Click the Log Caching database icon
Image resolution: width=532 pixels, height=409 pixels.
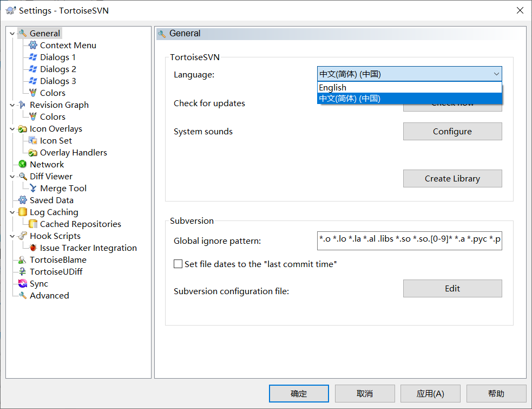pos(22,212)
